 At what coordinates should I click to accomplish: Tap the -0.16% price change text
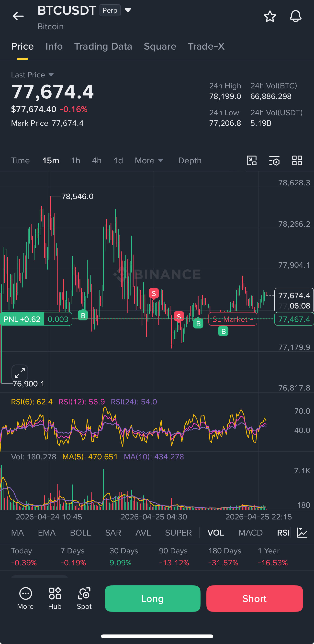coord(74,109)
